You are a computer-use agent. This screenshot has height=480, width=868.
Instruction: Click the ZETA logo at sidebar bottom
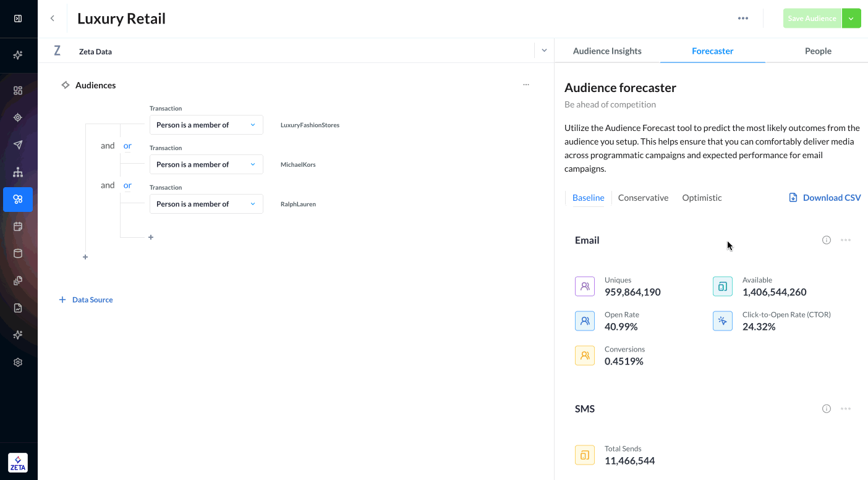click(x=18, y=463)
